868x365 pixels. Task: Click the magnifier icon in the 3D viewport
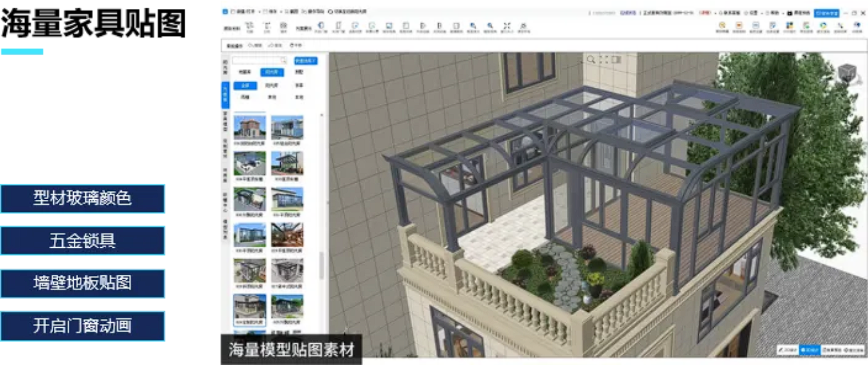591,60
